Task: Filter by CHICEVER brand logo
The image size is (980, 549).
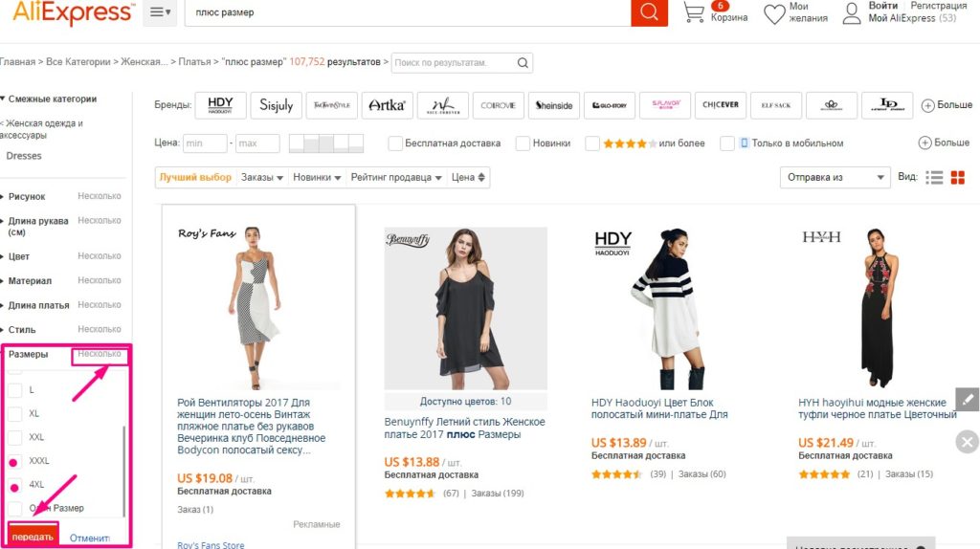Action: (x=721, y=105)
